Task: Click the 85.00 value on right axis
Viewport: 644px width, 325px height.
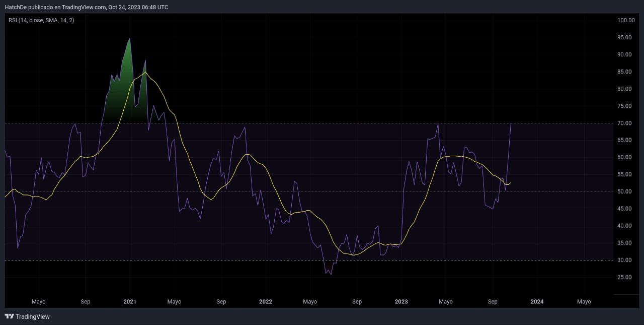Action: (625, 72)
